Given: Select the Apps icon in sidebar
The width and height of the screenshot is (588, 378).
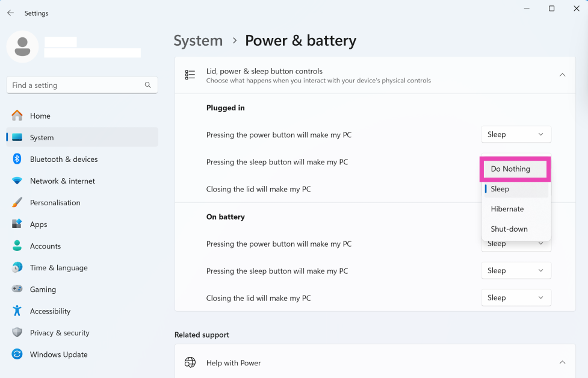Looking at the screenshot, I should pyautogui.click(x=17, y=225).
